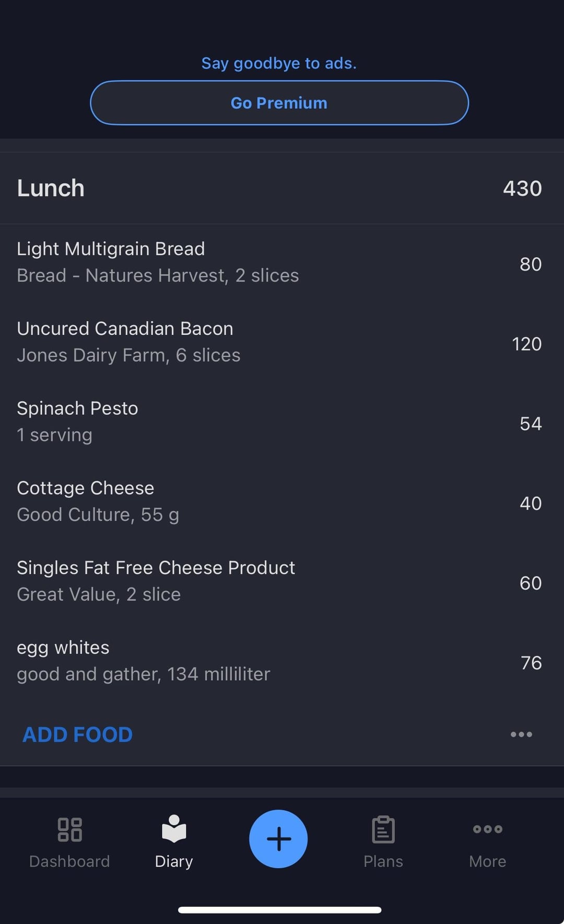Select the egg whites entry
This screenshot has height=924, width=564.
[x=143, y=661]
